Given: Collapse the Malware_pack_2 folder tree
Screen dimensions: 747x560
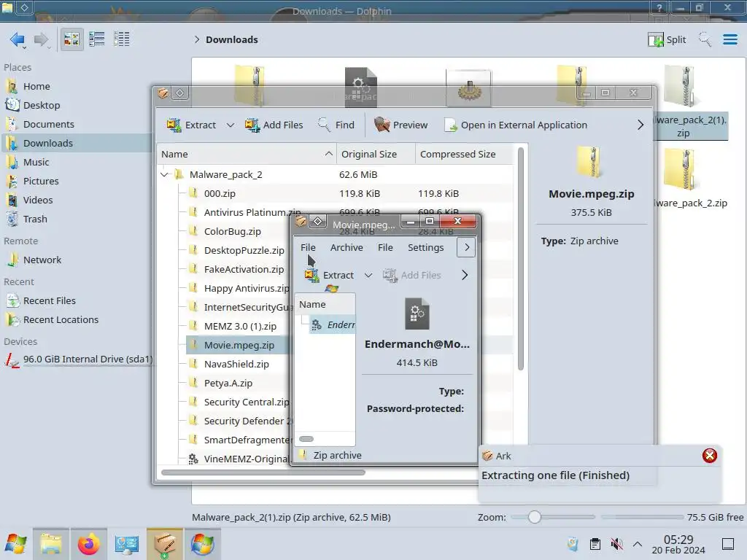Looking at the screenshot, I should (x=164, y=175).
